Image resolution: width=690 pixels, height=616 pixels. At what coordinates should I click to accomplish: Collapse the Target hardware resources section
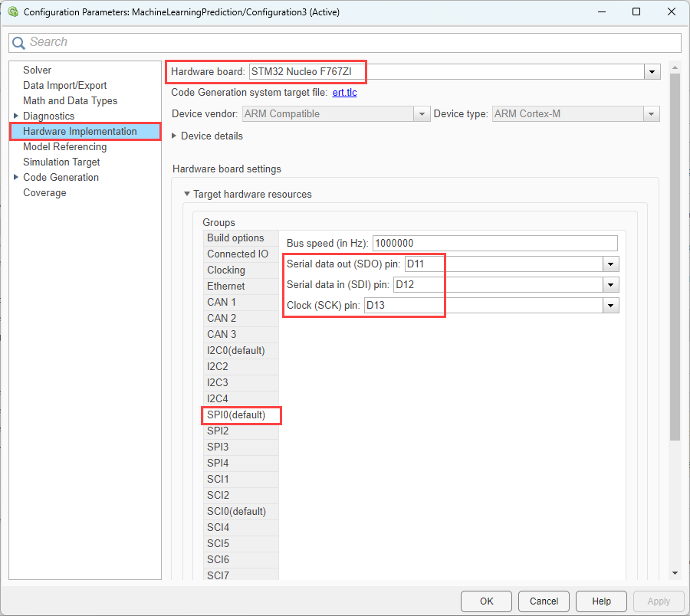click(188, 194)
